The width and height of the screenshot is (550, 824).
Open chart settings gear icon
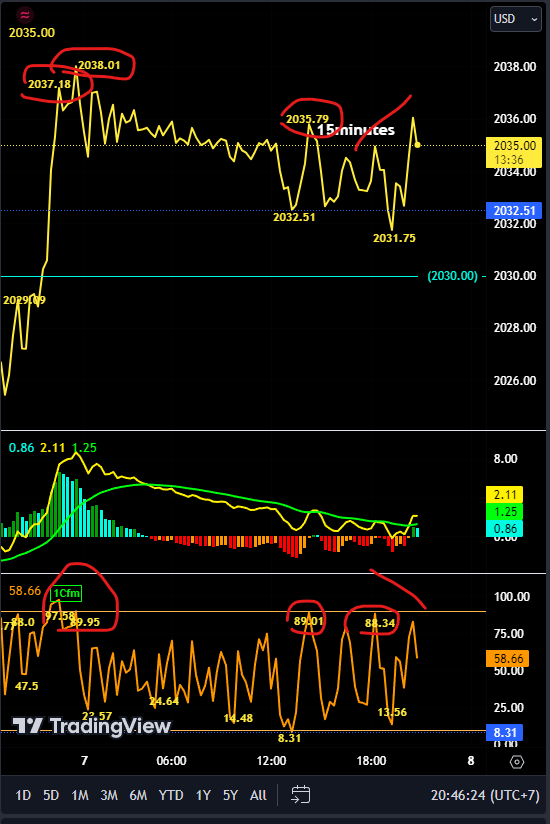click(x=517, y=761)
